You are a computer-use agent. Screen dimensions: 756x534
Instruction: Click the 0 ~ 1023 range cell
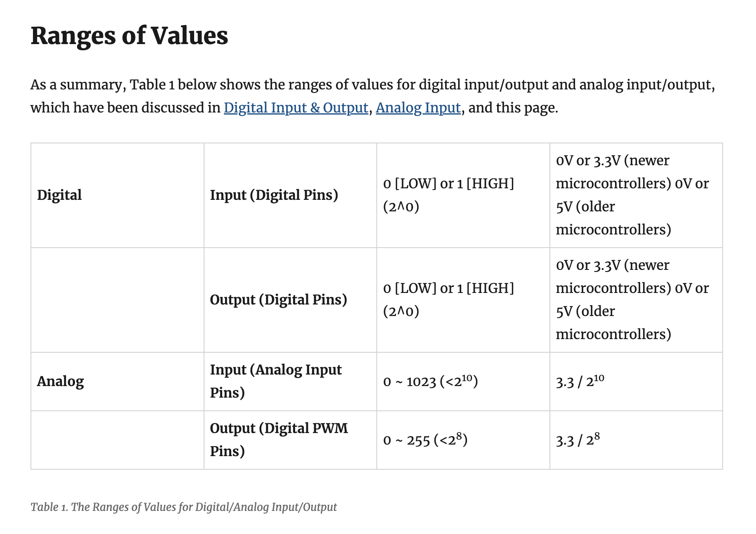(x=430, y=382)
